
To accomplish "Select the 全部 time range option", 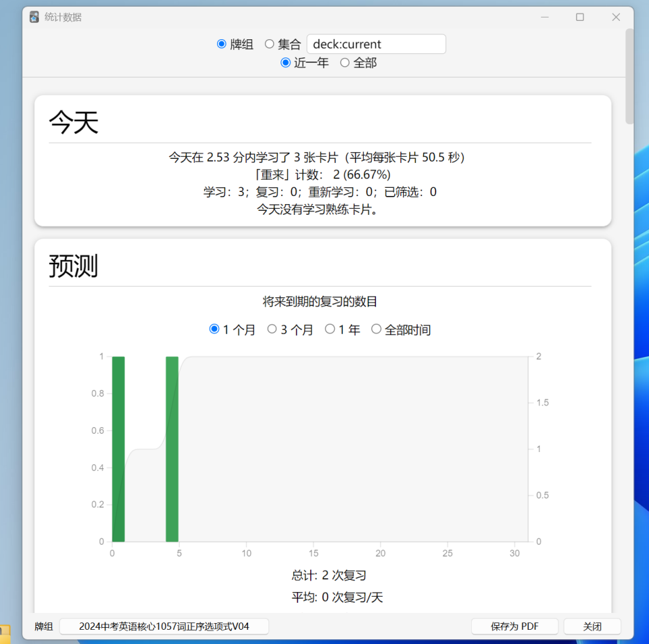I will (345, 63).
